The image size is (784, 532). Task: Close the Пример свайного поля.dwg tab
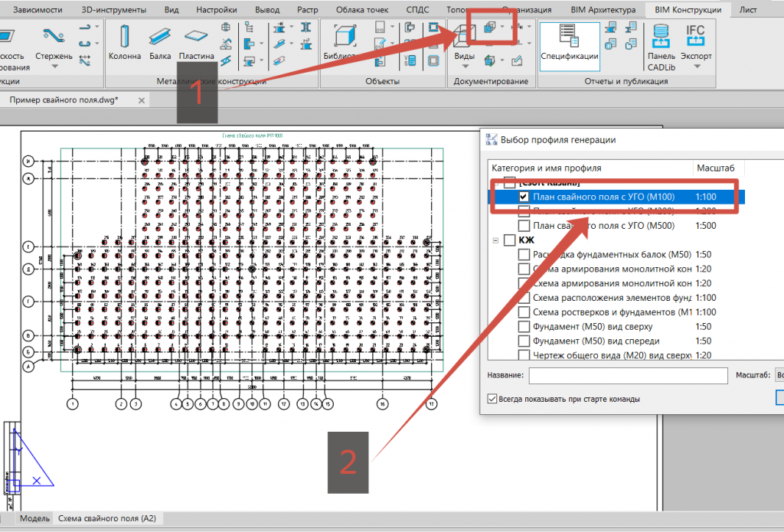pyautogui.click(x=142, y=100)
